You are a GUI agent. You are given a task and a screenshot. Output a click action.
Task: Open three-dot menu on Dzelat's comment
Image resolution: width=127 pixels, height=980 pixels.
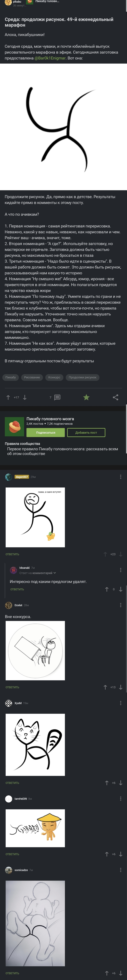[120, 605]
